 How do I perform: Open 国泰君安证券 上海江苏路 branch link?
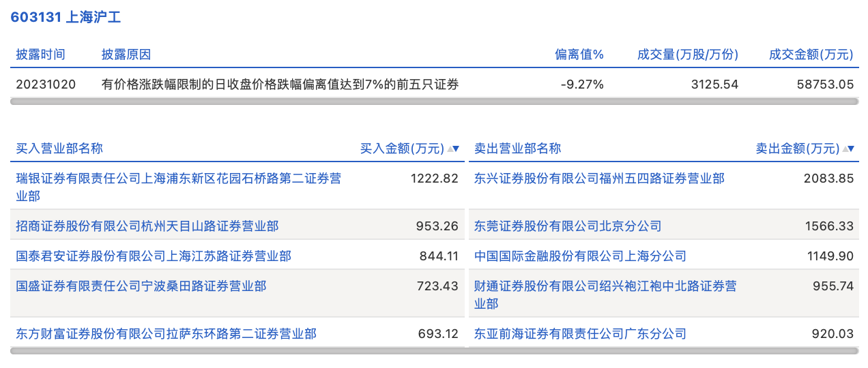click(x=154, y=256)
